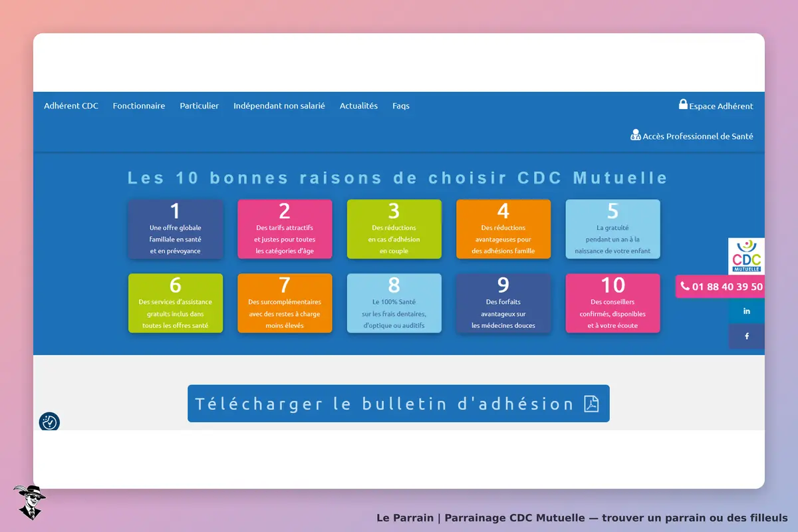Select card 10 Des conseillers confirmés
The height and width of the screenshot is (532, 798).
[613, 303]
